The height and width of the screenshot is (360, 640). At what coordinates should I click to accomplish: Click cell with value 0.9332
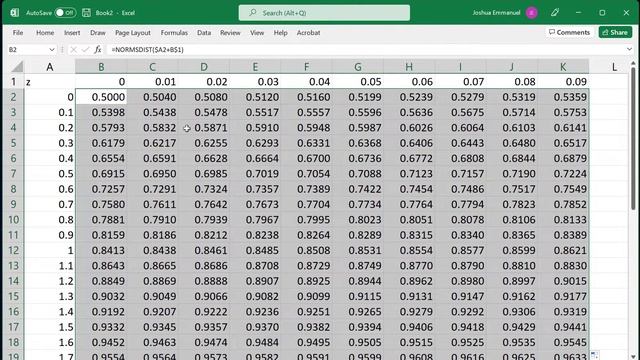click(101, 327)
